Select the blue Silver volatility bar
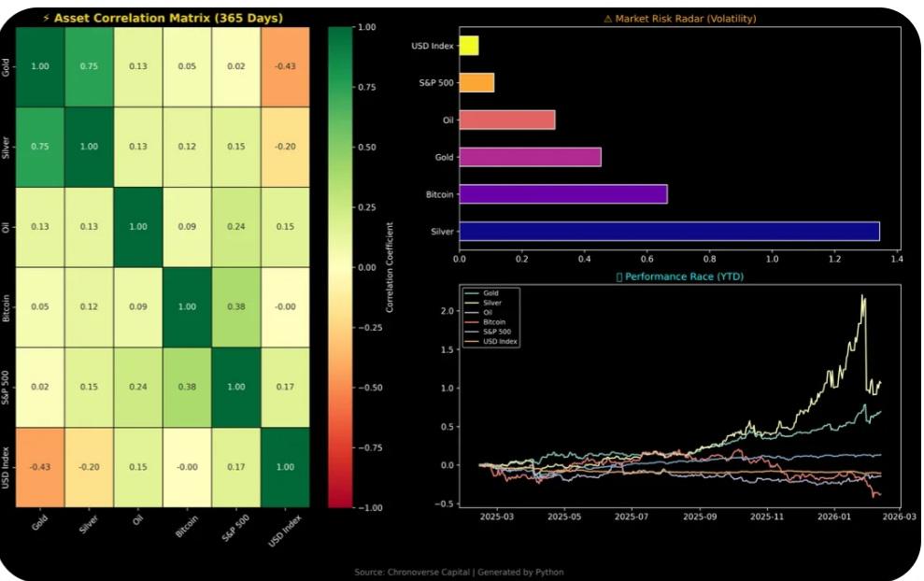924x581 pixels. pyautogui.click(x=668, y=229)
